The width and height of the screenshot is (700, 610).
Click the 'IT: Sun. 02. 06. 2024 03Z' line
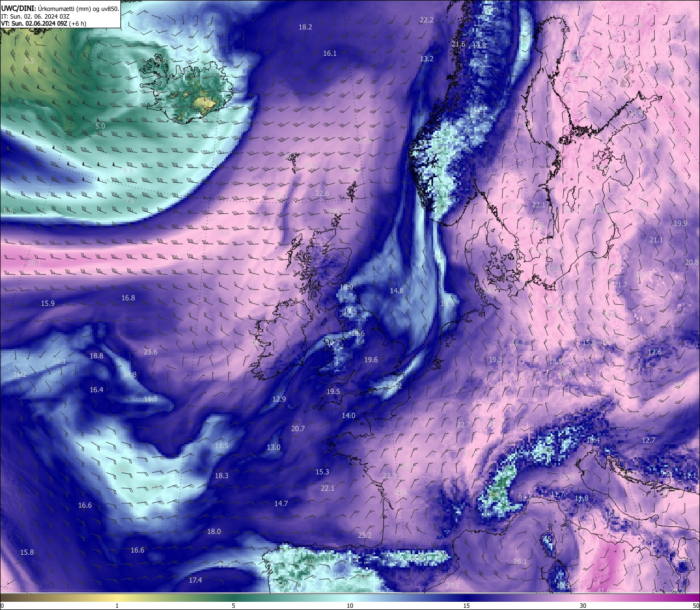click(x=35, y=16)
